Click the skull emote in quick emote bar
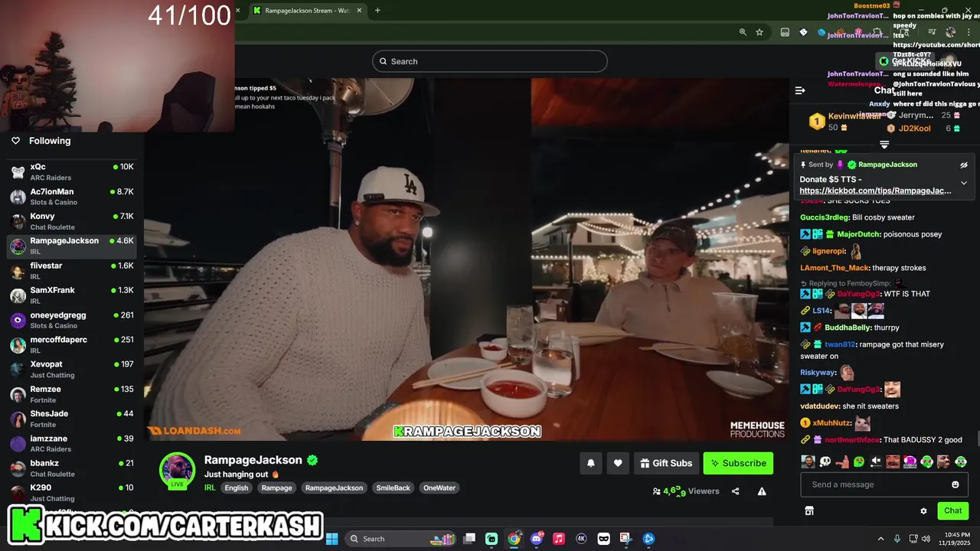The height and width of the screenshot is (551, 980). coord(825,461)
